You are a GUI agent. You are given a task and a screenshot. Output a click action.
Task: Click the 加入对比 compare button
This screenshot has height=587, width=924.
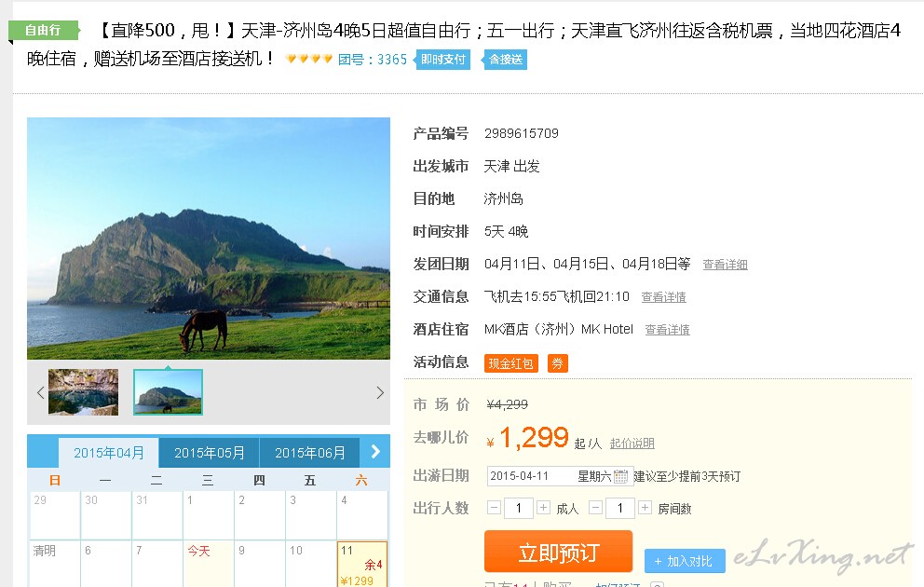click(684, 561)
